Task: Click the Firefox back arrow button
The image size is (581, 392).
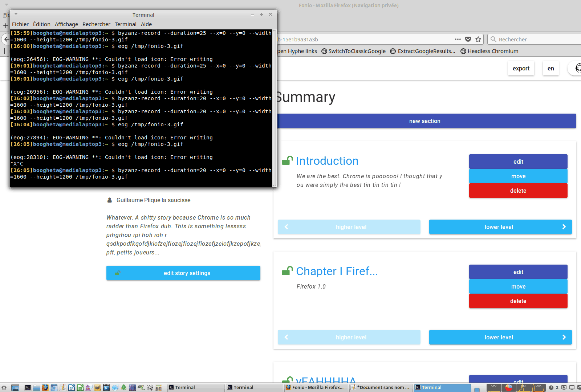Action: pos(6,39)
